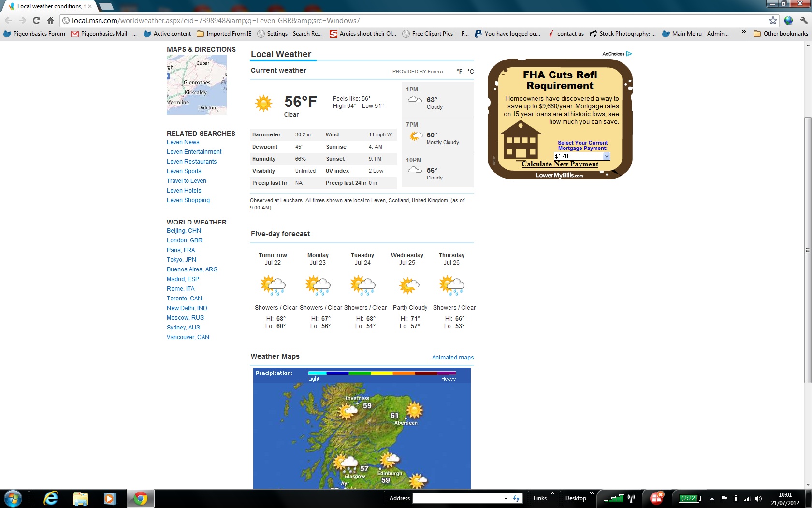This screenshot has height=508, width=812.
Task: Click the page vertical scrollbar
Action: [808, 250]
